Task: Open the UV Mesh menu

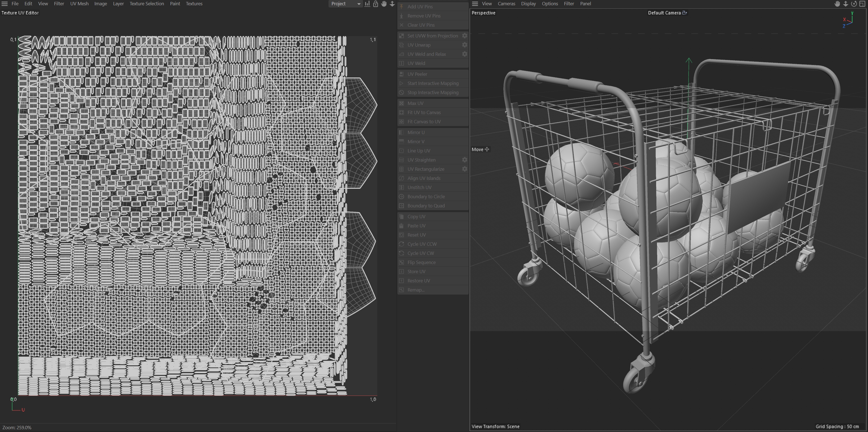Action: pyautogui.click(x=79, y=4)
